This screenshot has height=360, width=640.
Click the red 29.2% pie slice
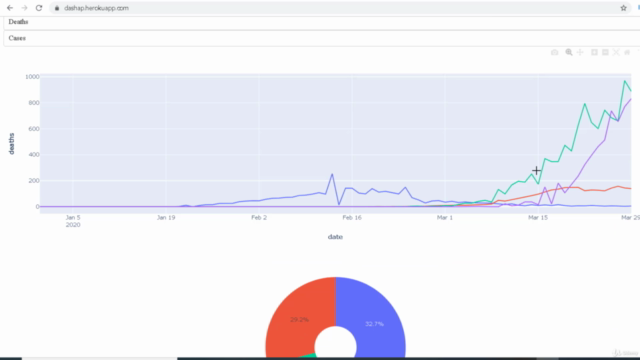pos(299,319)
